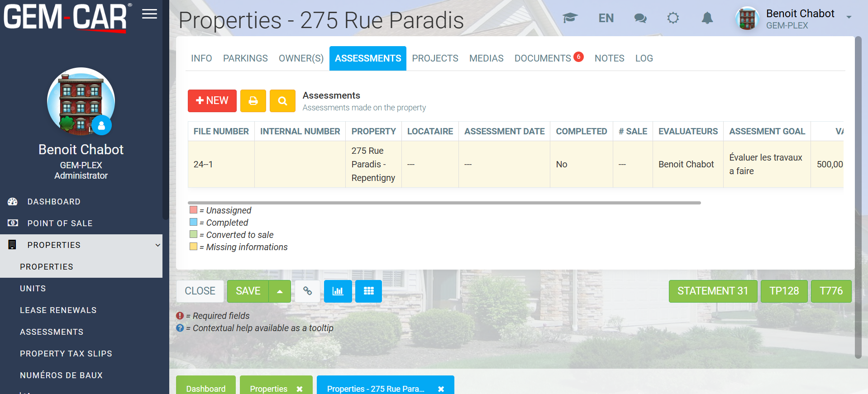The image size is (868, 394).
Task: Toggle the hamburger sidebar menu
Action: (149, 14)
